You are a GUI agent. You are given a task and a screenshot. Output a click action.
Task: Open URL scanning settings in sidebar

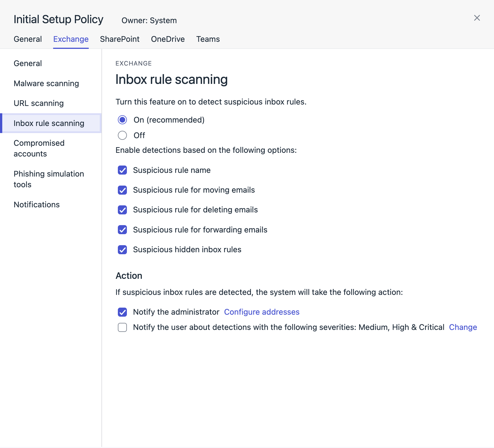coord(39,103)
